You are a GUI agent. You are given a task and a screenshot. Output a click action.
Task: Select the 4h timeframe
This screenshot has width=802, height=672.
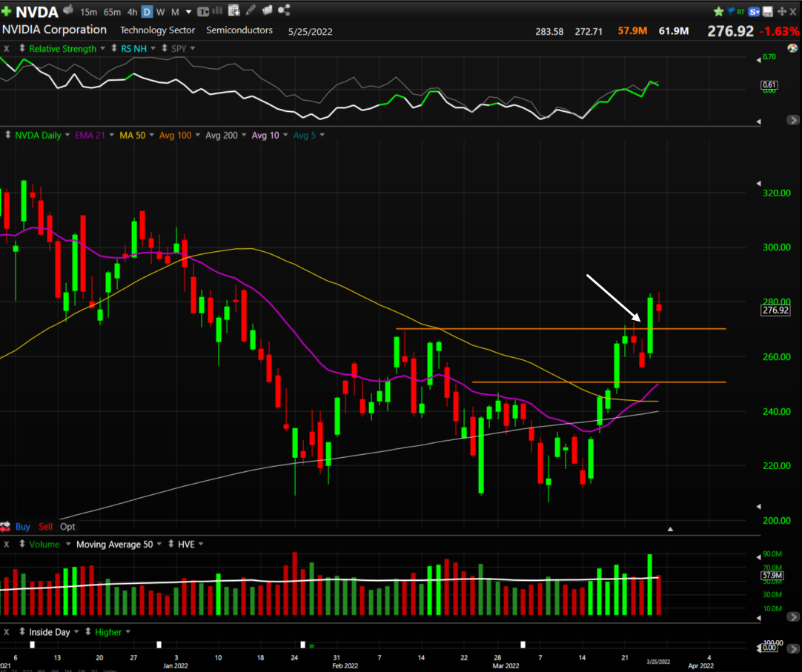click(132, 12)
